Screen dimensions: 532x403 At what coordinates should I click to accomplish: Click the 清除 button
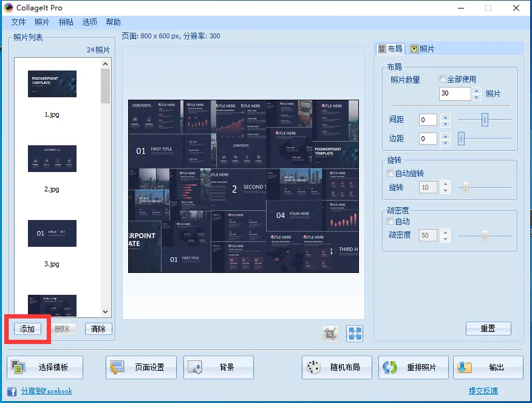(98, 329)
